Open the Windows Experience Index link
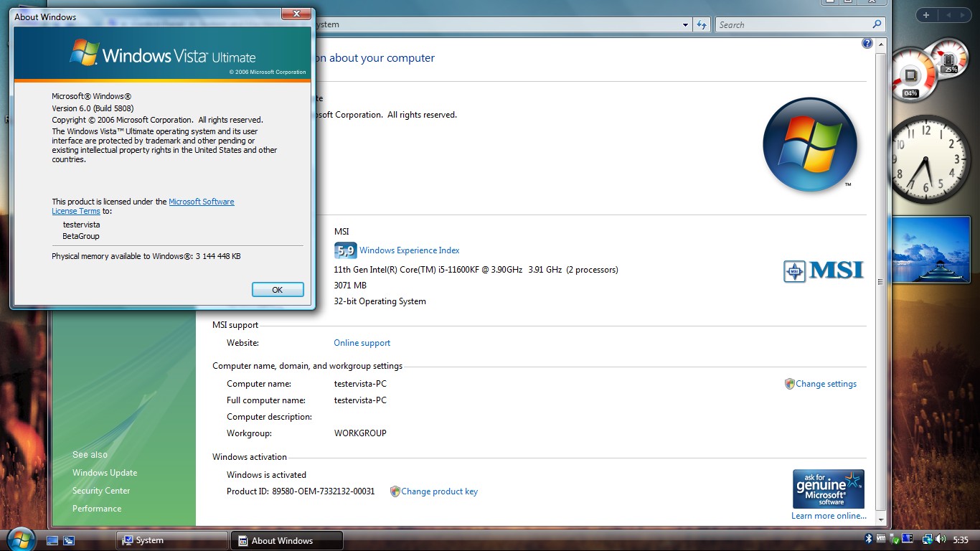 (409, 250)
